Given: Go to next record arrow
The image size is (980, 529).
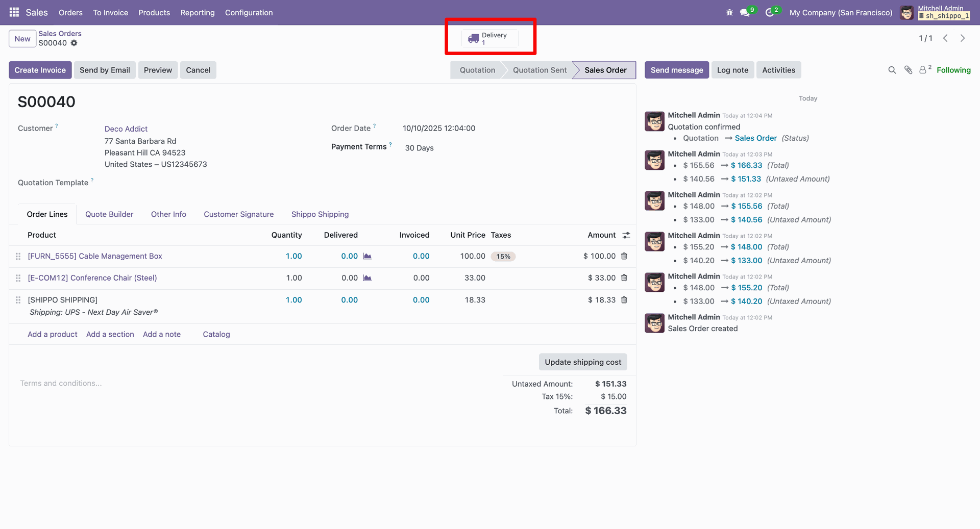Looking at the screenshot, I should [963, 38].
